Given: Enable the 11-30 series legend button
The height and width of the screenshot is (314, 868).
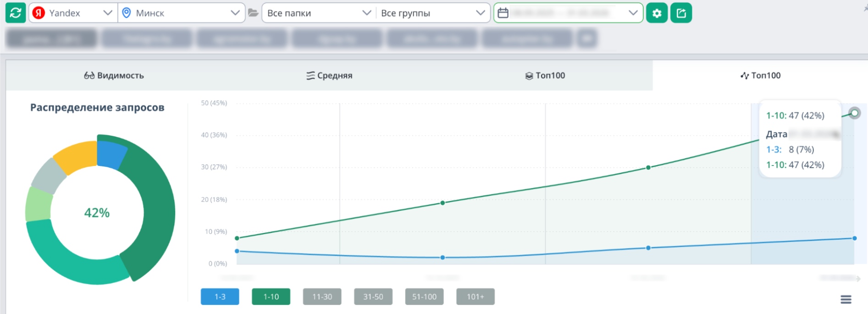Looking at the screenshot, I should [322, 297].
